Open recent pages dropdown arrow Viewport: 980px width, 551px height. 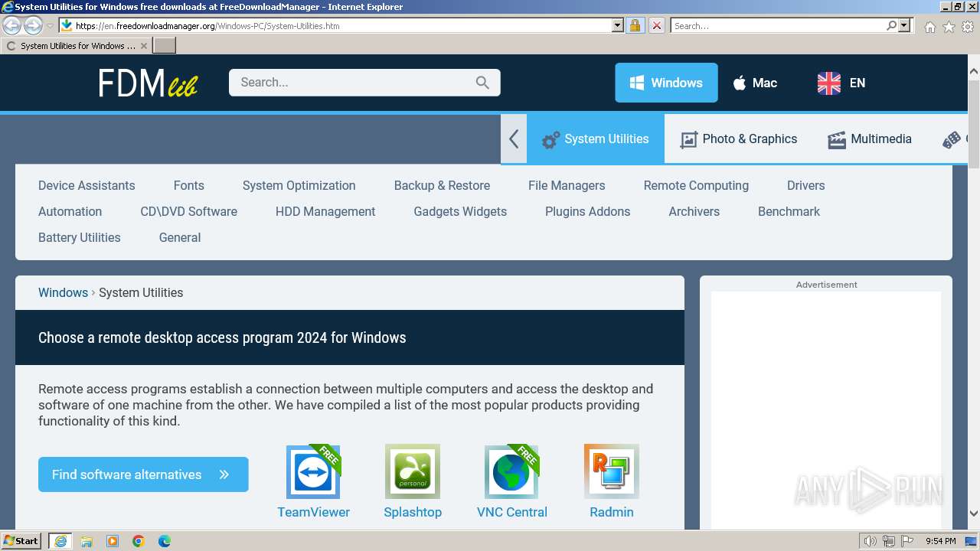pos(50,25)
